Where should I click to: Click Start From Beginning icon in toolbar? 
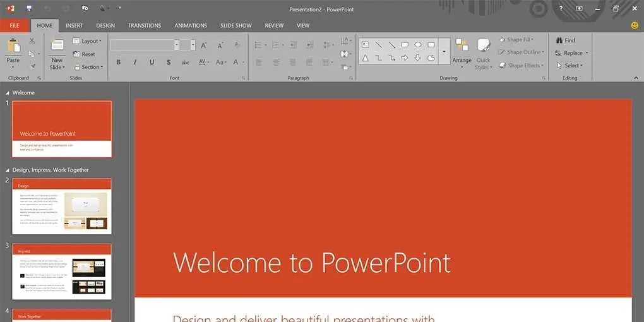(85, 8)
